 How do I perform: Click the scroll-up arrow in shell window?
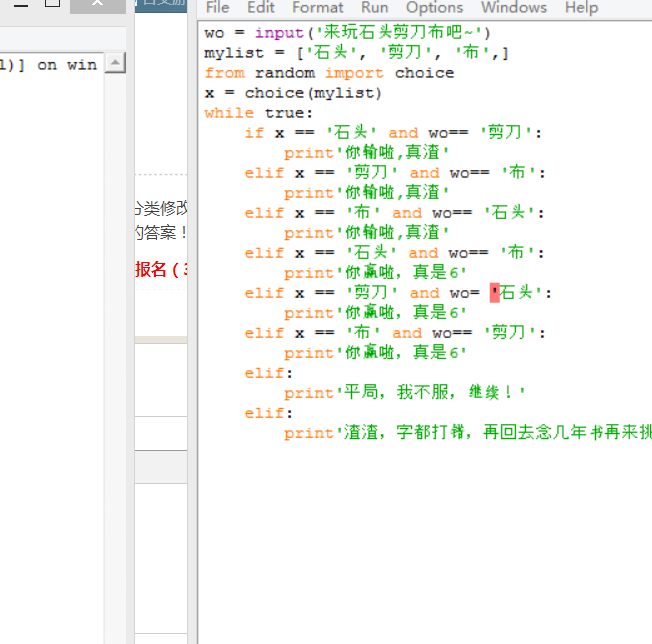[x=115, y=64]
